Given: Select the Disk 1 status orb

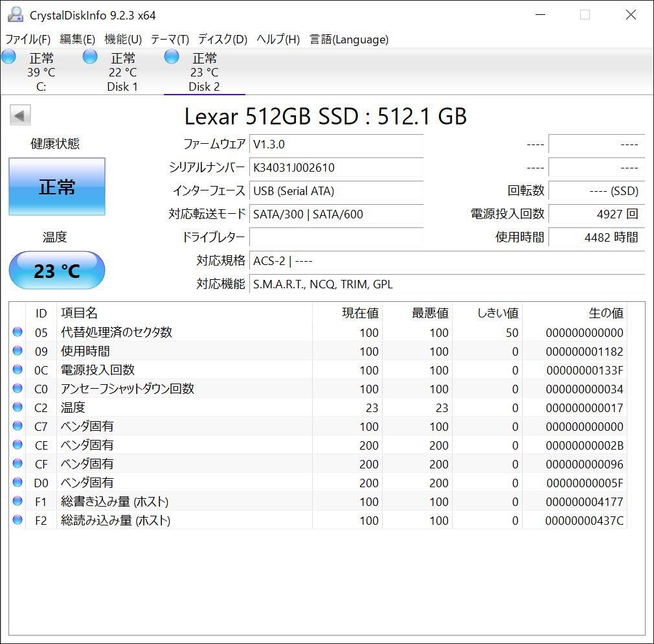Looking at the screenshot, I should coord(90,57).
